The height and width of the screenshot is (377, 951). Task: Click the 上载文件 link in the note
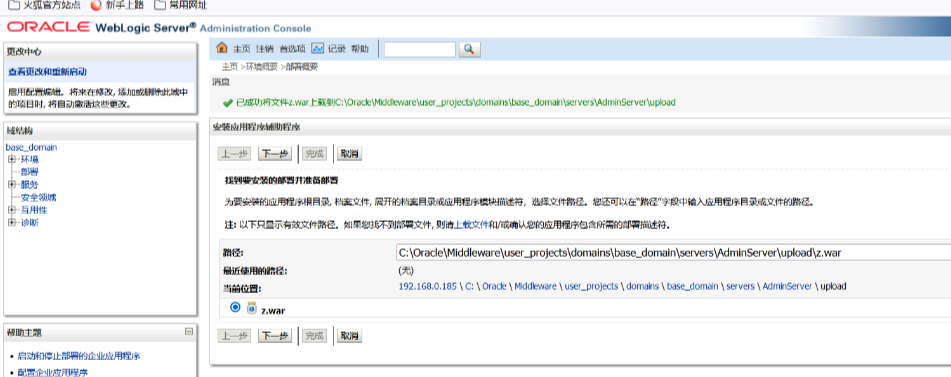click(x=472, y=225)
